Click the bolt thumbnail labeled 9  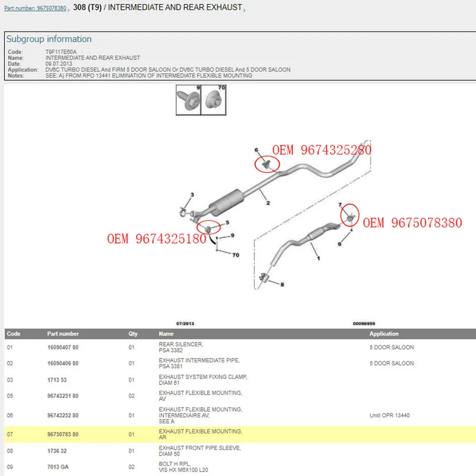(x=188, y=100)
